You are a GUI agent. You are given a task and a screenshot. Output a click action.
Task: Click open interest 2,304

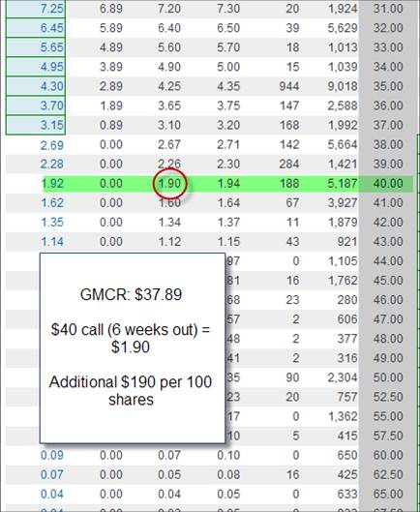tap(343, 377)
